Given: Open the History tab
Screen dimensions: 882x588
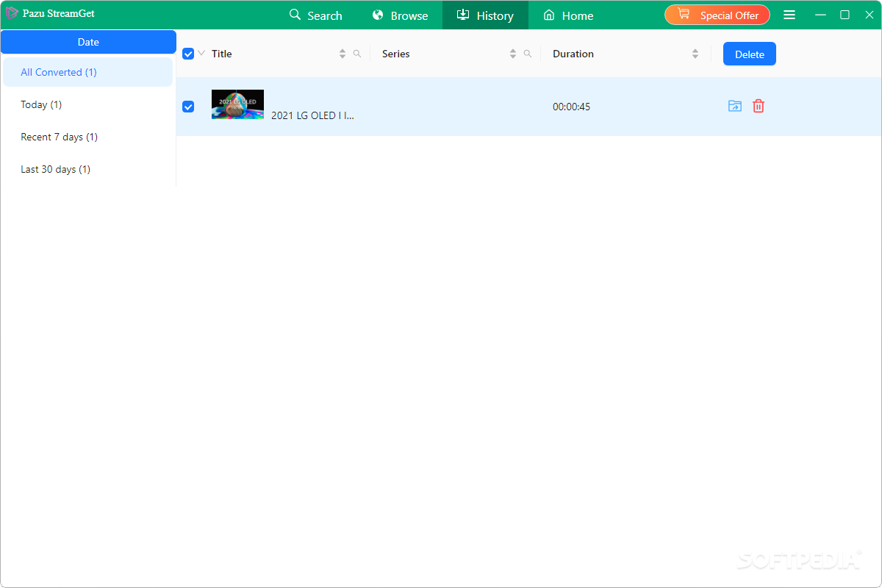Looking at the screenshot, I should click(485, 15).
